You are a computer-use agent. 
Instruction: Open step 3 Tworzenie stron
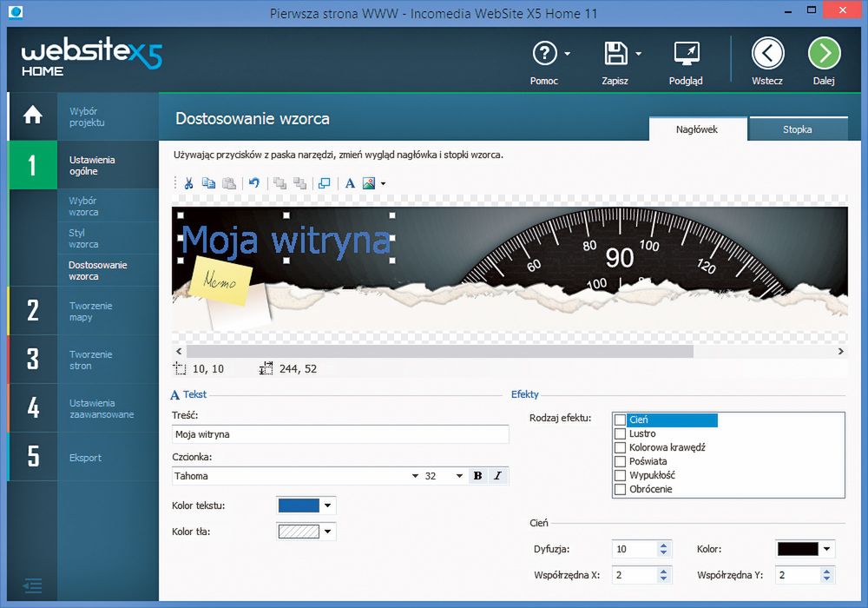pos(83,360)
